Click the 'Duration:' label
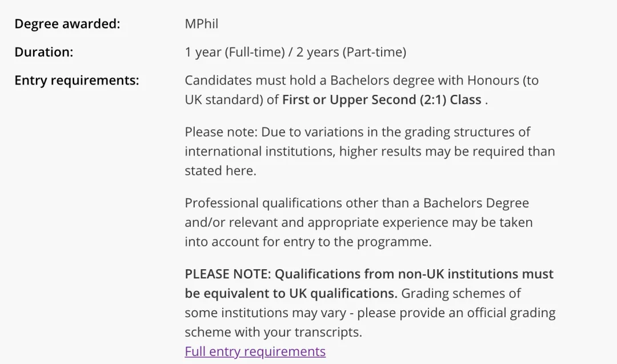Screen dimensions: 617x364 pos(43,52)
